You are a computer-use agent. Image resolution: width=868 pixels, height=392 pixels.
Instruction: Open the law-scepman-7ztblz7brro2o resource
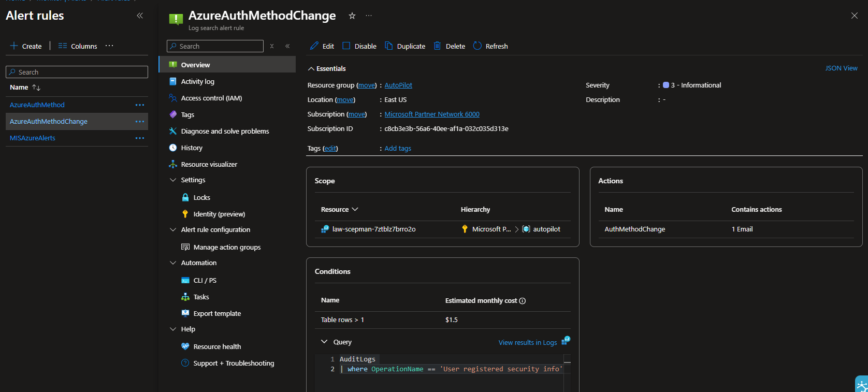click(x=374, y=229)
